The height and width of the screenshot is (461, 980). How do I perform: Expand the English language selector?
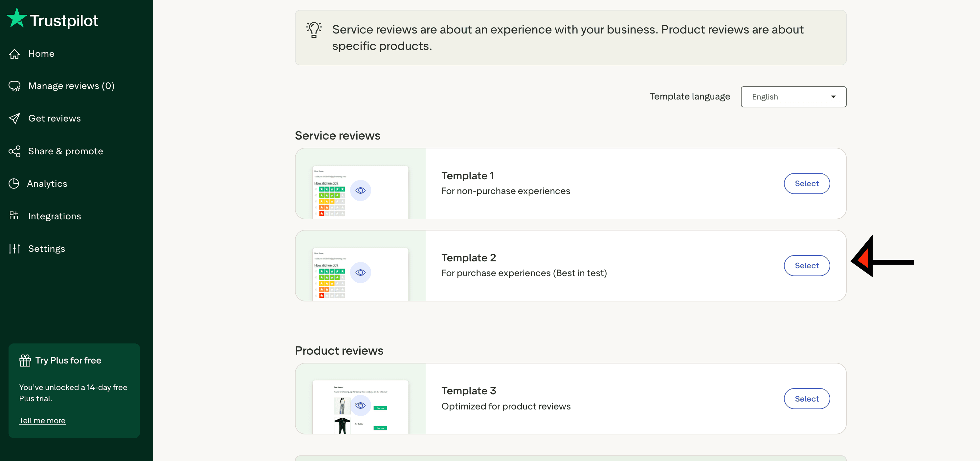pyautogui.click(x=793, y=97)
